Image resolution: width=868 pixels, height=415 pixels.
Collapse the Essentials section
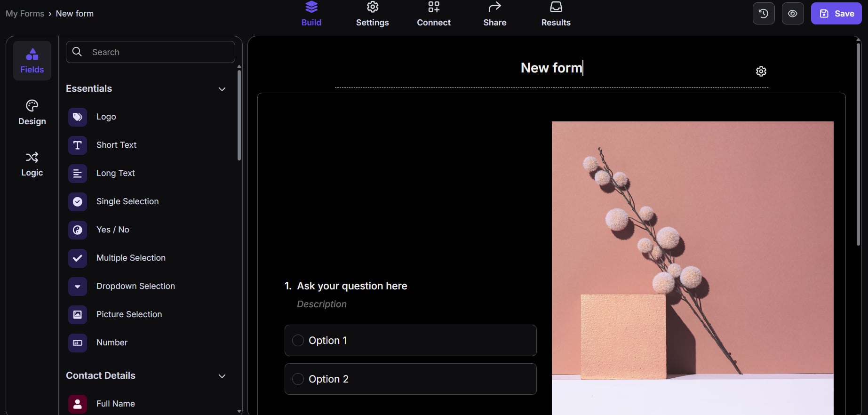222,89
